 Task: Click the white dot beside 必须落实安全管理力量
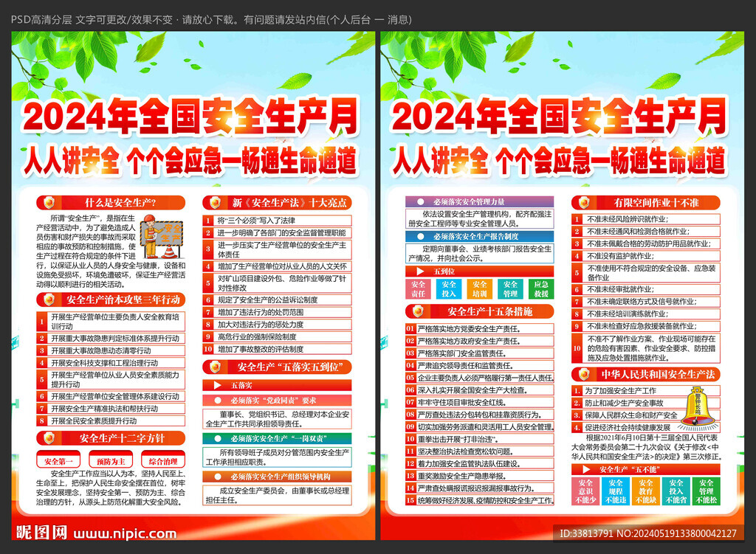(x=421, y=202)
